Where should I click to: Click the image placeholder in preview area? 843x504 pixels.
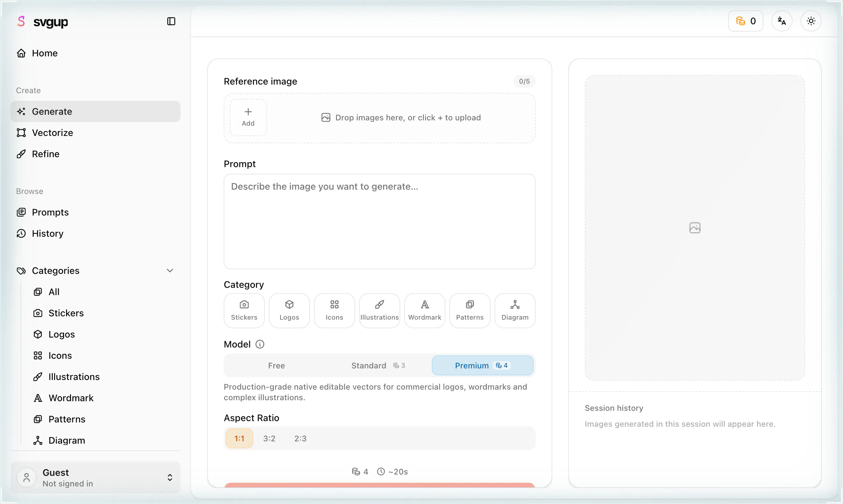[695, 227]
